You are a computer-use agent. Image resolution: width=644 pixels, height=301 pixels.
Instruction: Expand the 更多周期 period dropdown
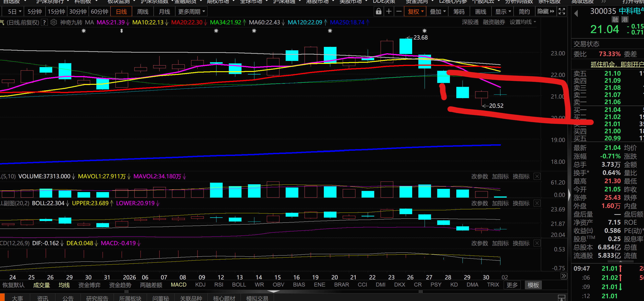point(191,11)
